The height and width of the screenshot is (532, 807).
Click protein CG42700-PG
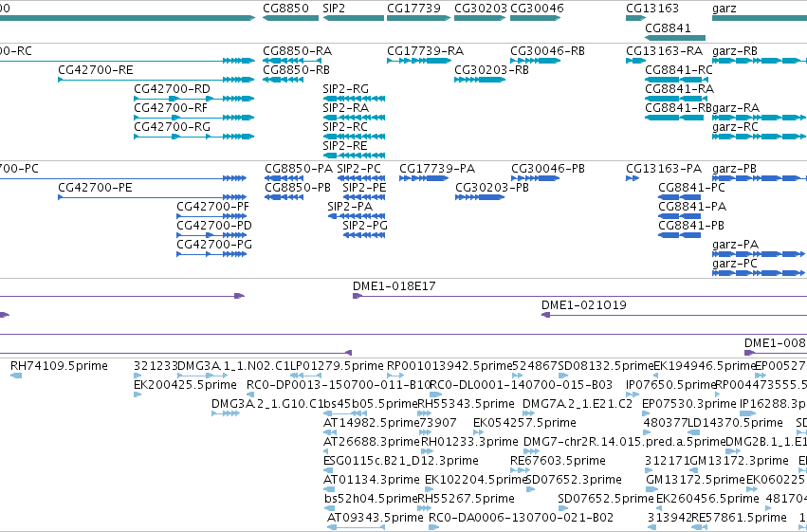coord(211,255)
